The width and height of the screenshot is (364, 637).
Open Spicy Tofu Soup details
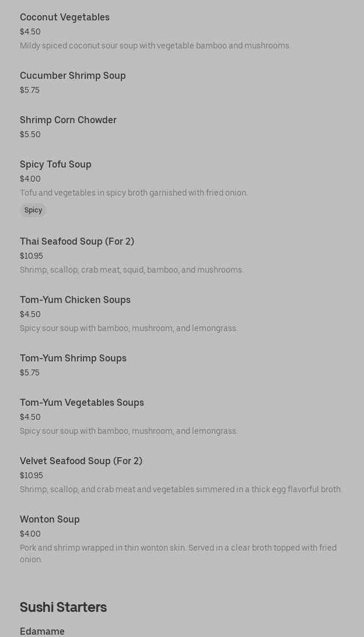(55, 165)
